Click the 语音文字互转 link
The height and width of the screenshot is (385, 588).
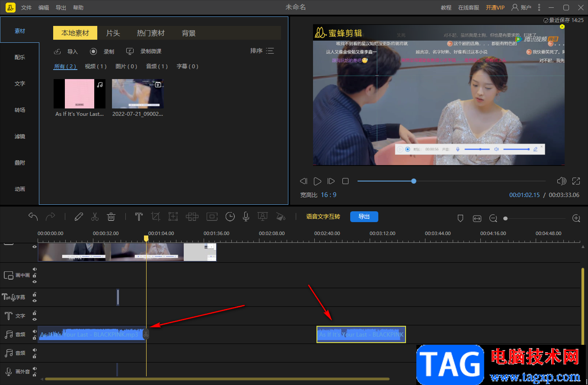[x=323, y=216]
